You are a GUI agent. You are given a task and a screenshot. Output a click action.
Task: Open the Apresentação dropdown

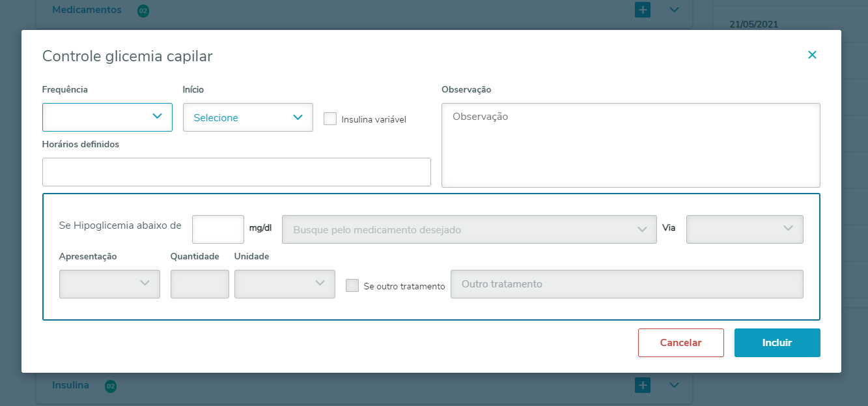point(109,284)
